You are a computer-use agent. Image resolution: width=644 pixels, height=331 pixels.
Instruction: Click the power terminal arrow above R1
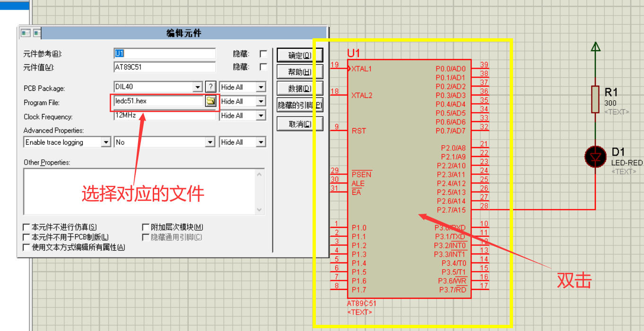coord(596,46)
